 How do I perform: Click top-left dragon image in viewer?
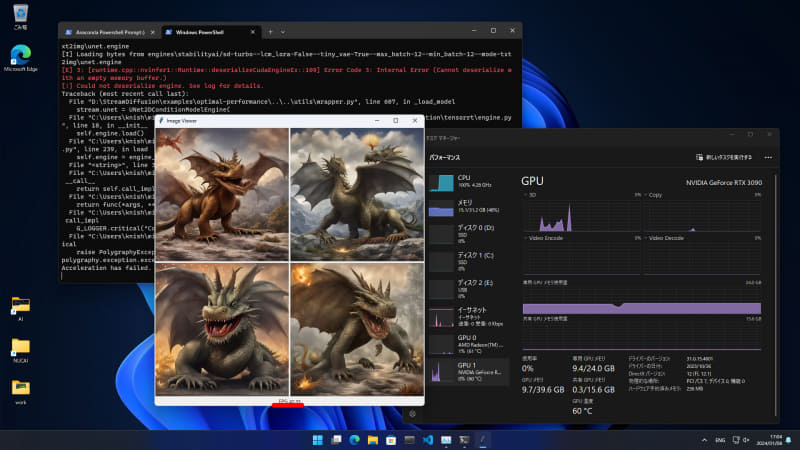(x=221, y=194)
